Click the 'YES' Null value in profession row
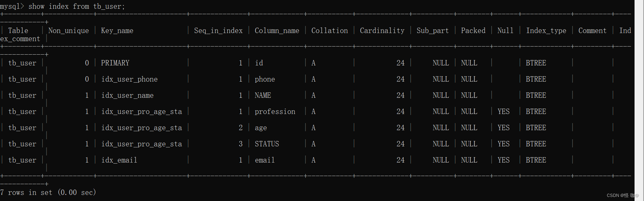Screen dimensions: 644x201 [x=503, y=112]
